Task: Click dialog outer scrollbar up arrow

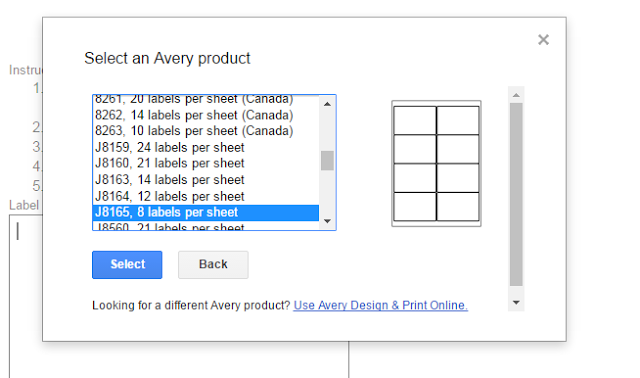Action: [516, 95]
